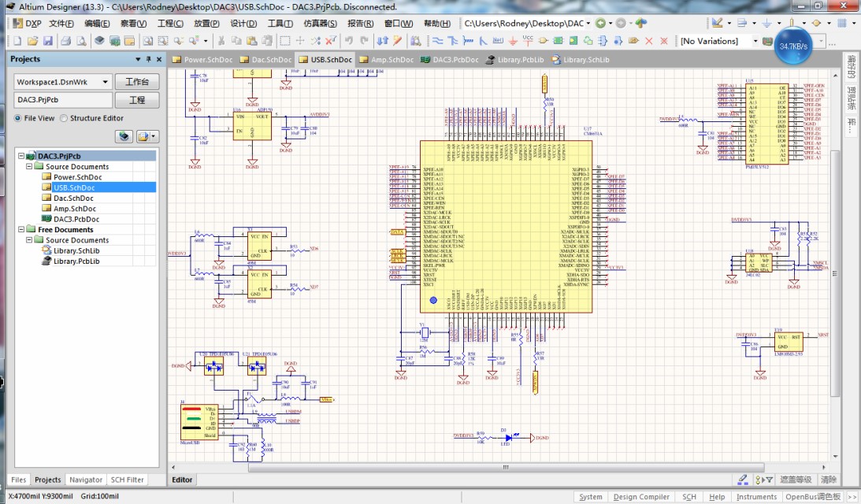The width and height of the screenshot is (861, 504).
Task: Open the SCH Filter panel tab
Action: pyautogui.click(x=128, y=480)
